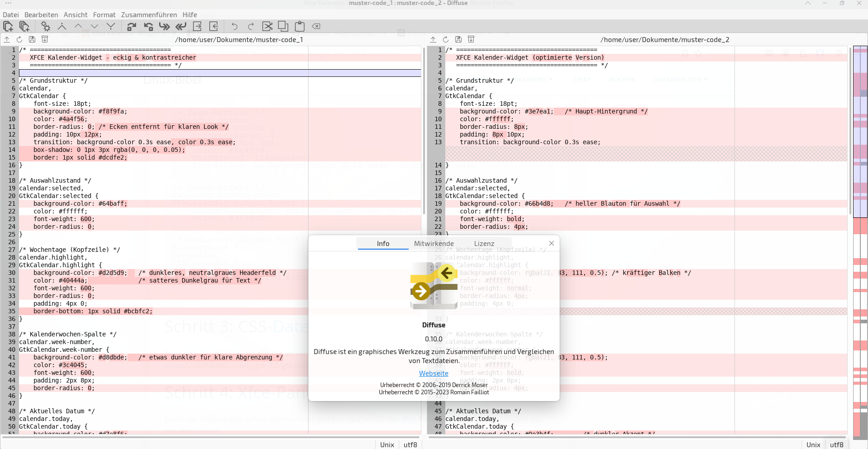This screenshot has width=868, height=449.
Task: Click the clear edits backspace icon
Action: [316, 26]
